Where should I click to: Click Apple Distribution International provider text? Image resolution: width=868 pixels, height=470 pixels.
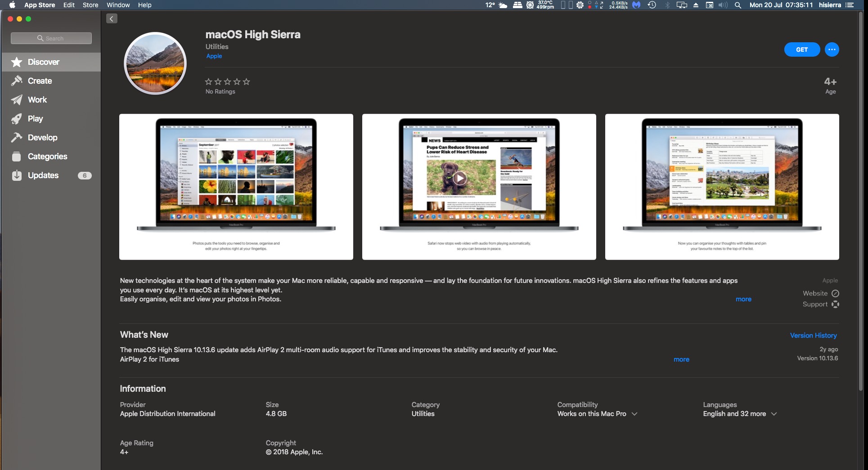tap(167, 414)
